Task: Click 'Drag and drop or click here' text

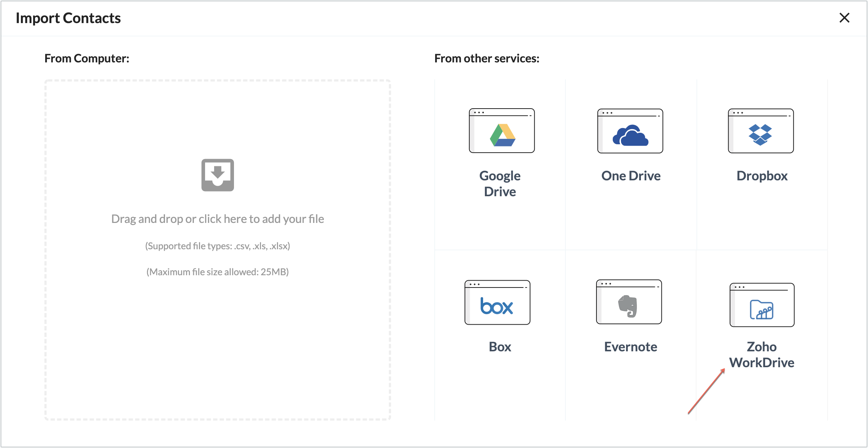Action: [217, 219]
